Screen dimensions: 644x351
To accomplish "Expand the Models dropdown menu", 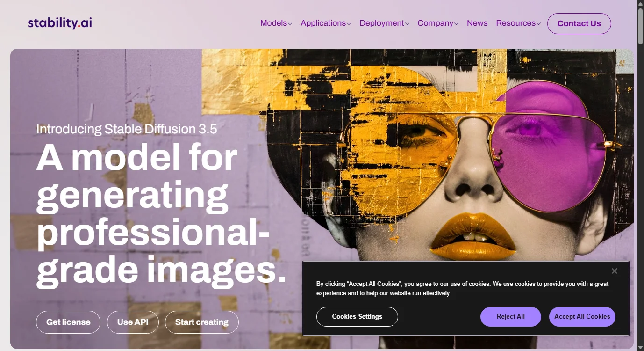I will pos(276,23).
